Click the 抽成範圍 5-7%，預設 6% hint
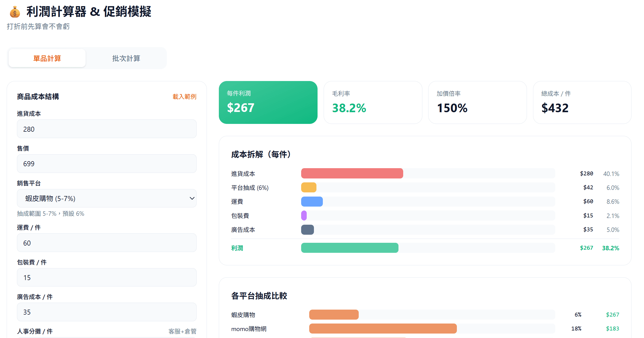 coord(51,214)
